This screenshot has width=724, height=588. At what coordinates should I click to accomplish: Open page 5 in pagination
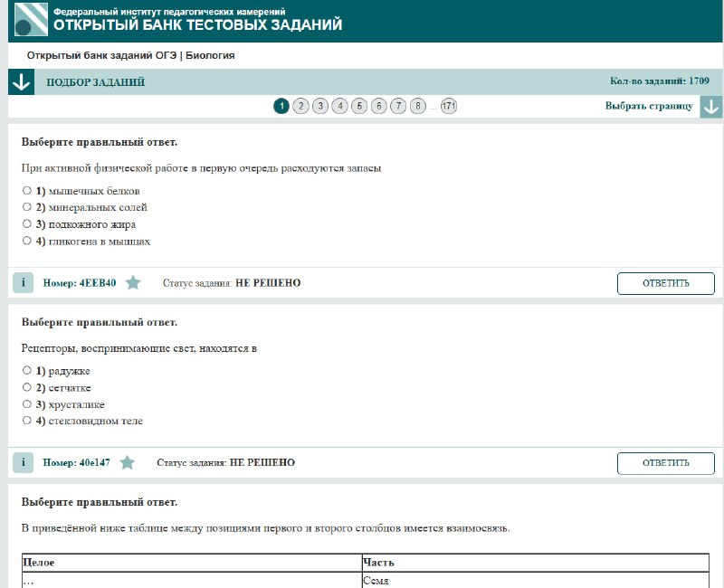[x=359, y=107]
